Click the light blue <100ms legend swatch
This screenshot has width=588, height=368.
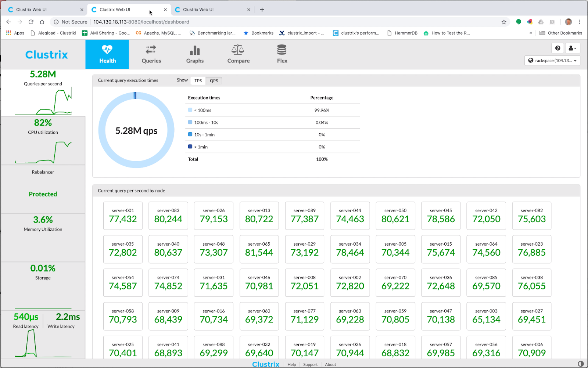(x=190, y=110)
